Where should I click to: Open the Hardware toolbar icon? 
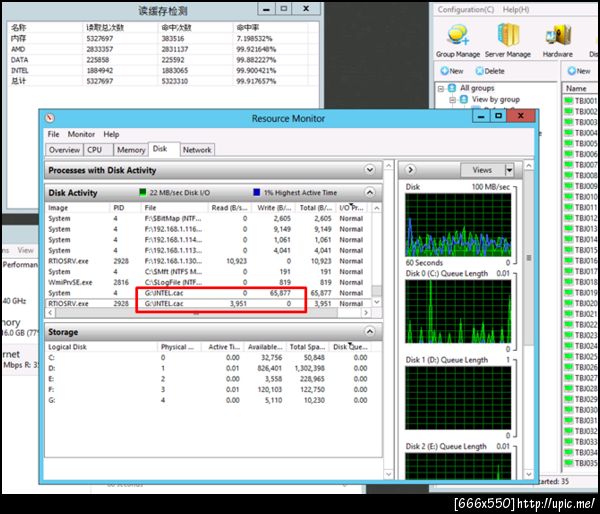coord(558,40)
